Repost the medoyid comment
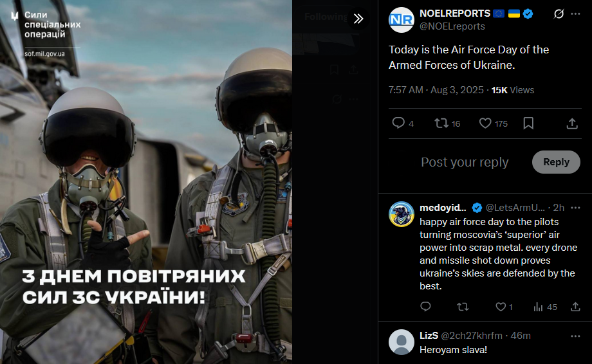592x364 pixels. pos(463,307)
